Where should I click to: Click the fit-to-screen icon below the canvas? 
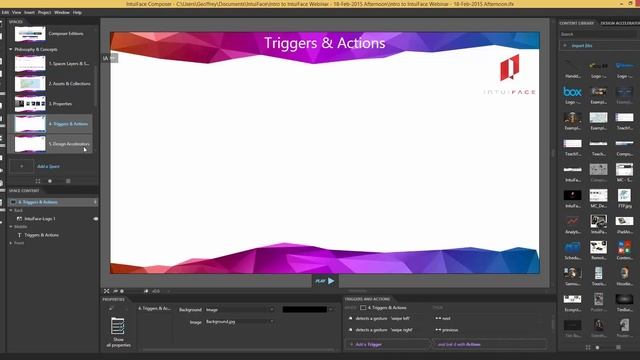pos(107,291)
